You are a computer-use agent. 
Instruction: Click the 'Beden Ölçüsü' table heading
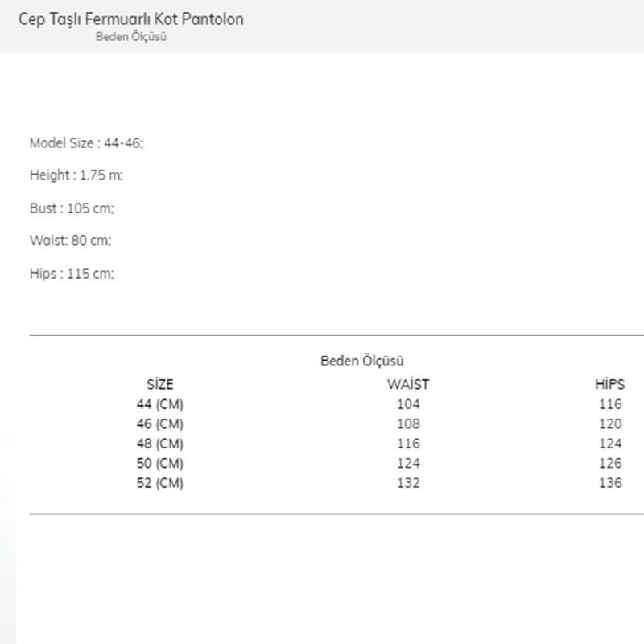click(361, 361)
